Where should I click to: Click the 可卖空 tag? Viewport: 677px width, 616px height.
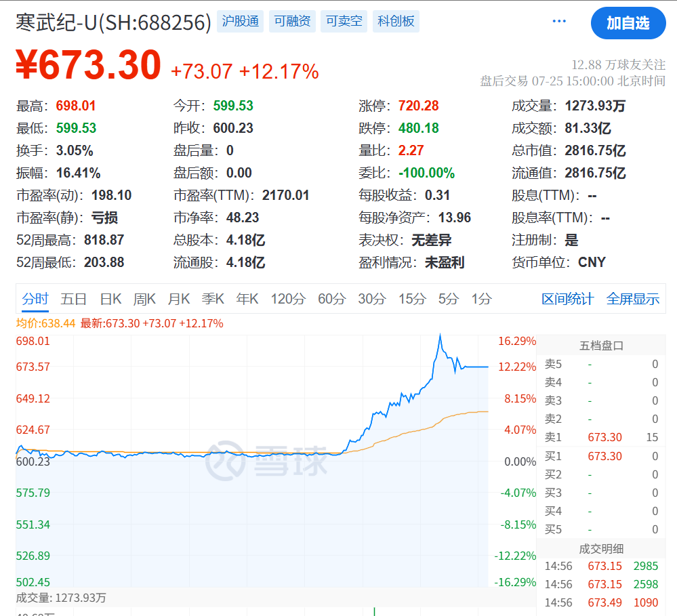[344, 22]
